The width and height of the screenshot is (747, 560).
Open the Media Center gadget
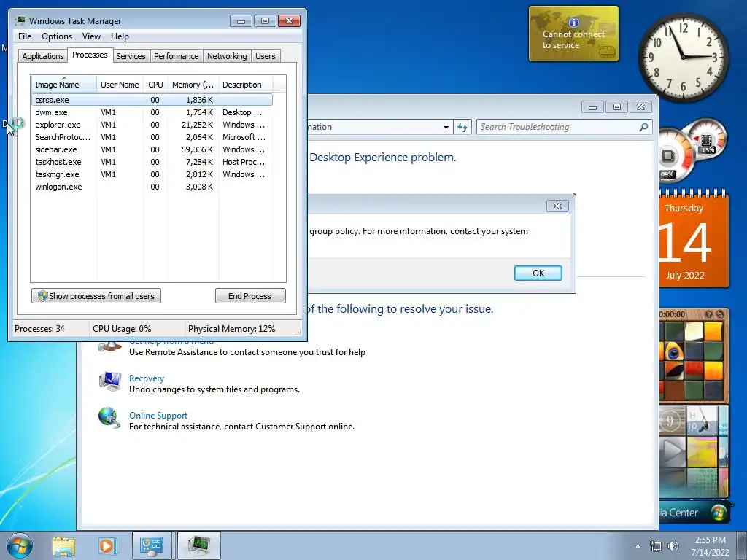point(694,512)
